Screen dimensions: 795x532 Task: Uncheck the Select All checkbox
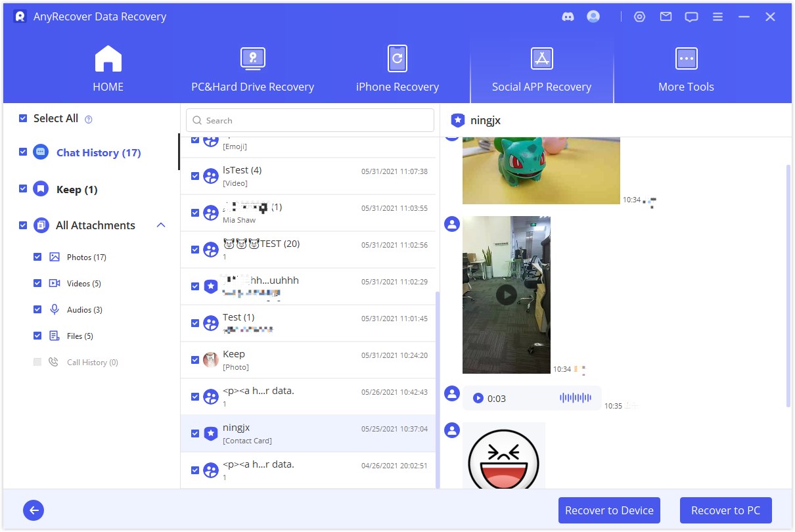click(23, 118)
